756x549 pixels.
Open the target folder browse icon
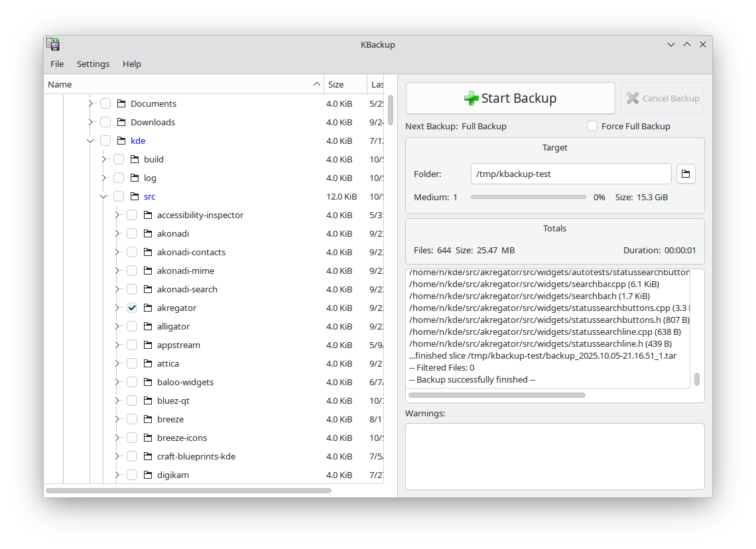[686, 174]
